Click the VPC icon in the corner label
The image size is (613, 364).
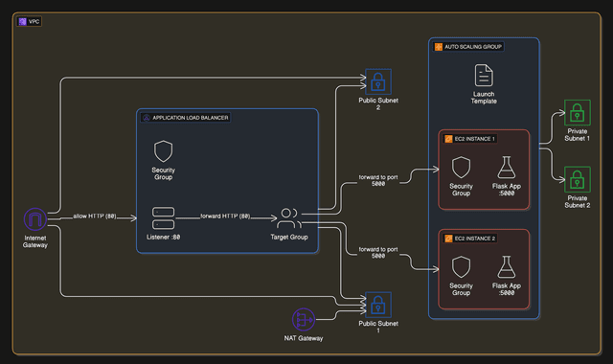22,21
